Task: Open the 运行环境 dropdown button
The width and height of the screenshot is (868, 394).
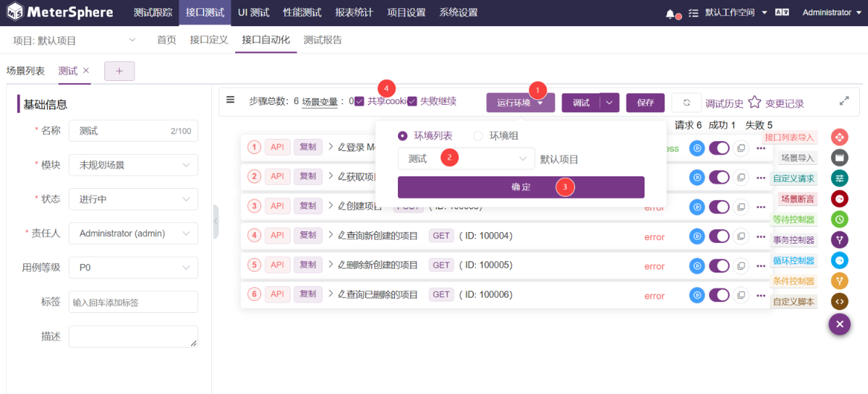Action: pyautogui.click(x=520, y=103)
